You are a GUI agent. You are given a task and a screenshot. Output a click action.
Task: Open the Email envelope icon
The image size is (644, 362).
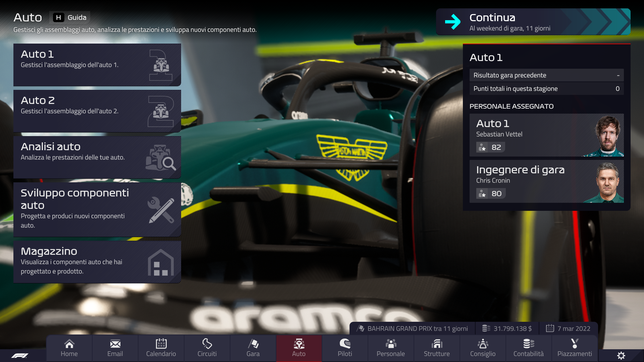(x=115, y=344)
